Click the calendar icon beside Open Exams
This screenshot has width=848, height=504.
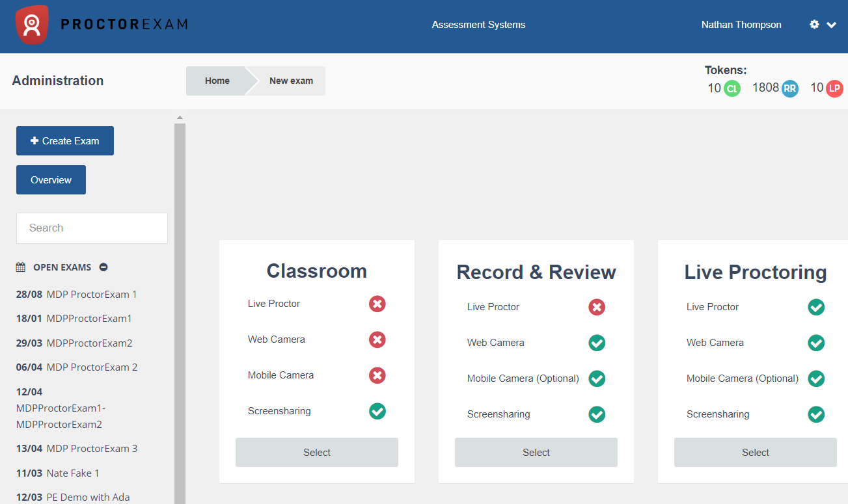click(21, 267)
